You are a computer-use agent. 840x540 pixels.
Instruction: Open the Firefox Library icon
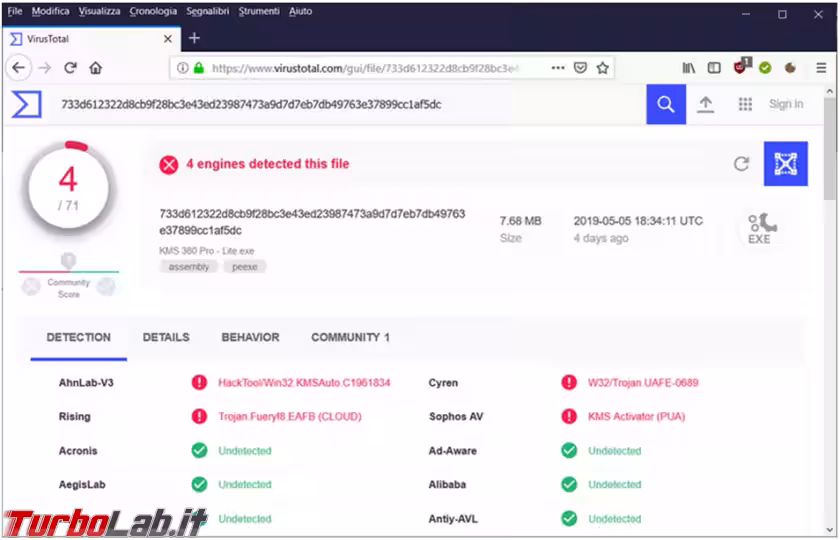(x=689, y=68)
